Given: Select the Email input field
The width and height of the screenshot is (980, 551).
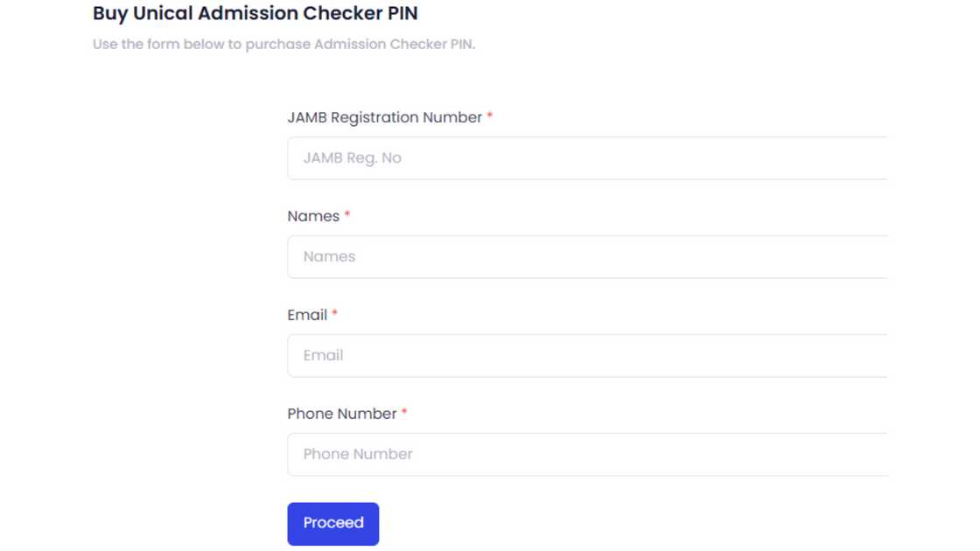Looking at the screenshot, I should 586,355.
